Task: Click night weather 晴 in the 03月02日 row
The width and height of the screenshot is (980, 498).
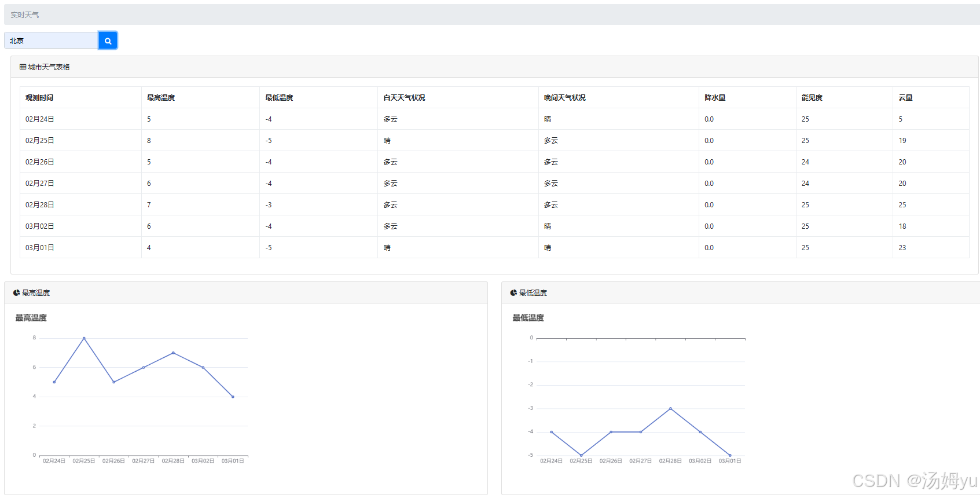Action: [547, 226]
